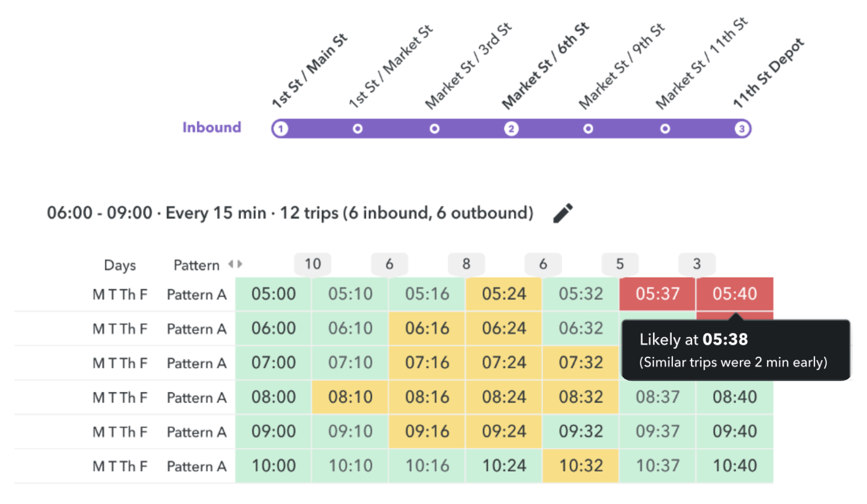The image size is (867, 504).
Task: Select stop marker 1 on the Inbound line
Action: click(281, 128)
